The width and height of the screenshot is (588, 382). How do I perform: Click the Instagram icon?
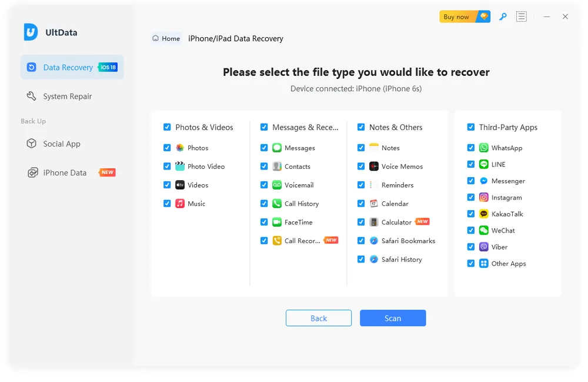pos(484,197)
